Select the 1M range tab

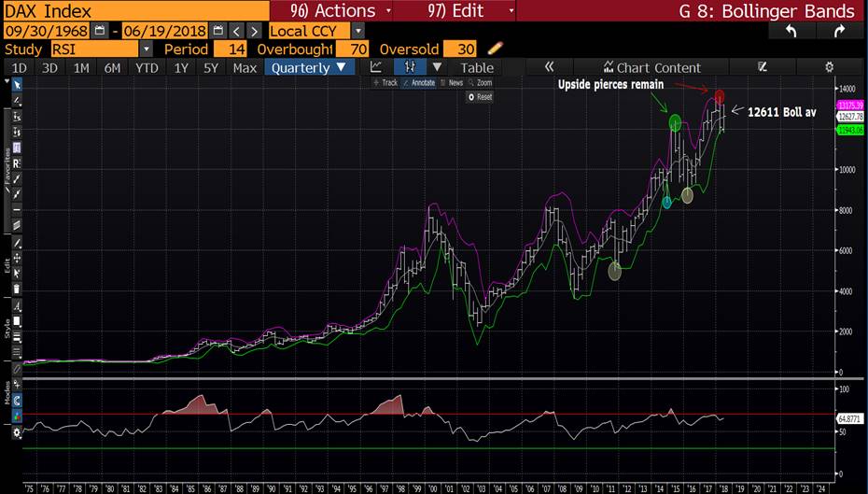[x=81, y=67]
